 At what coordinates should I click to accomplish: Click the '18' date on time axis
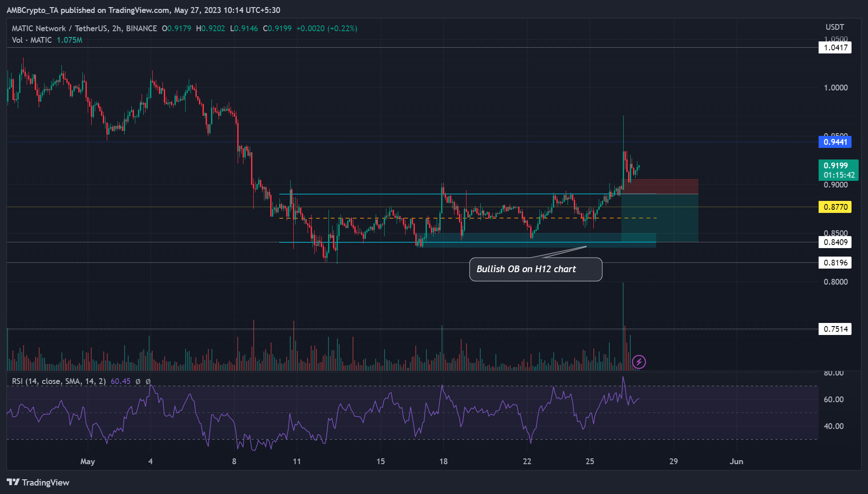click(443, 461)
